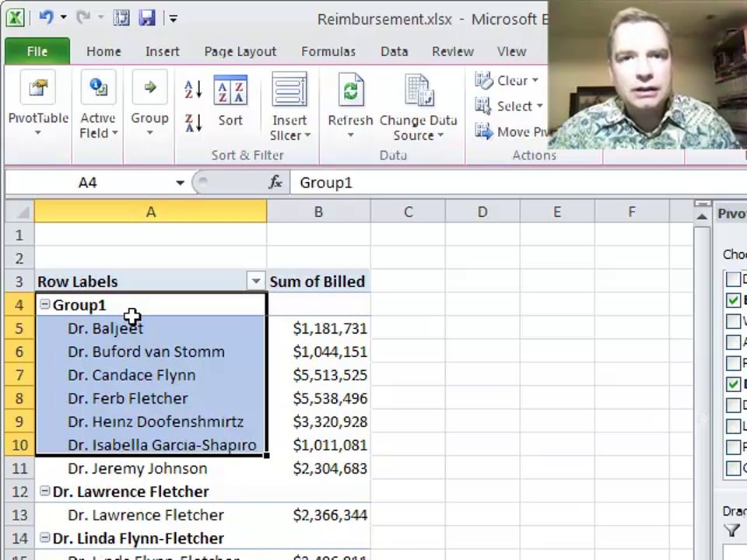Select the $2,366,344 cell

click(x=318, y=515)
